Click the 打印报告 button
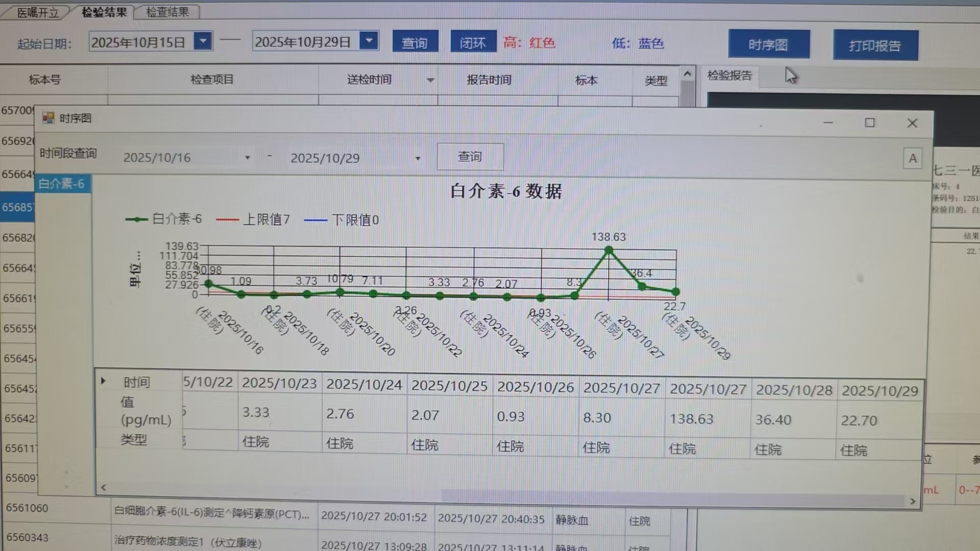 pyautogui.click(x=875, y=45)
